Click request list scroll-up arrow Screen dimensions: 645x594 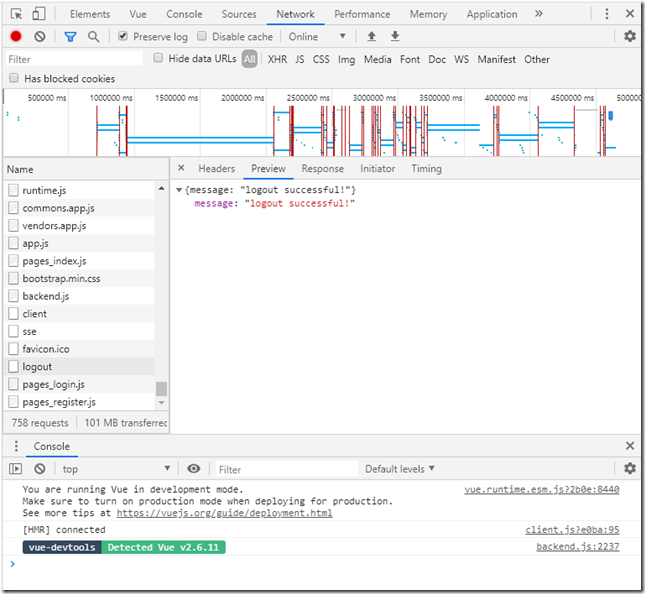click(161, 188)
